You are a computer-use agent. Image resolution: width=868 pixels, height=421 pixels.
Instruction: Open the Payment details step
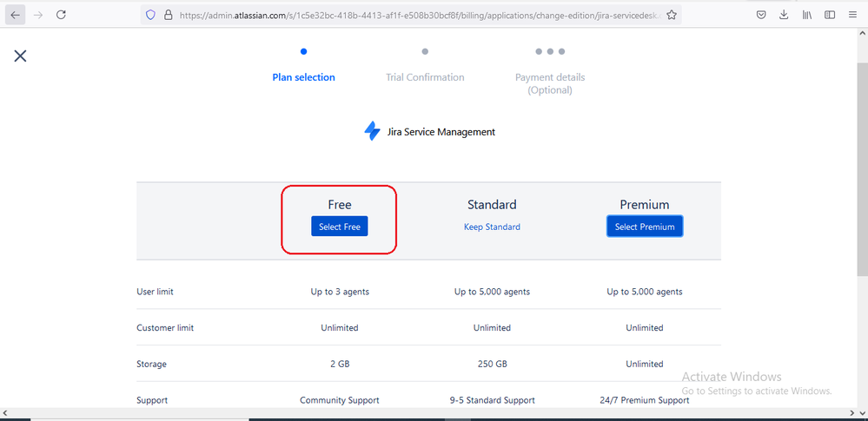point(550,82)
